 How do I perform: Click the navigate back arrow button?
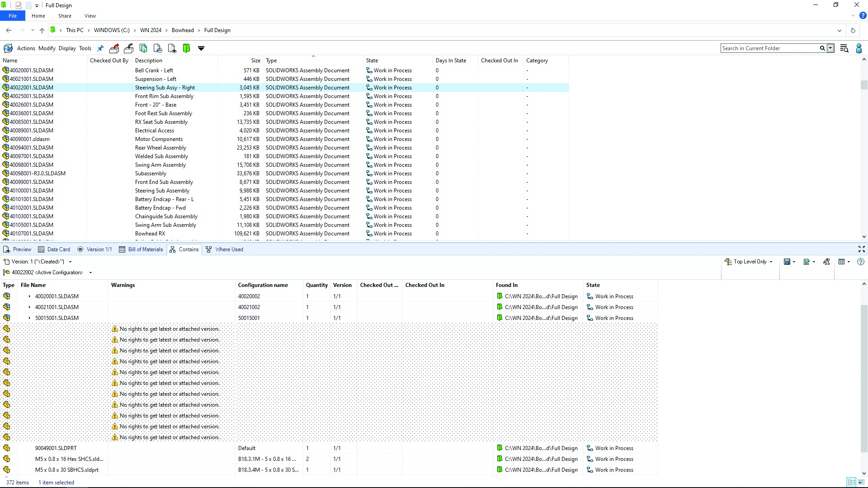tap(8, 30)
